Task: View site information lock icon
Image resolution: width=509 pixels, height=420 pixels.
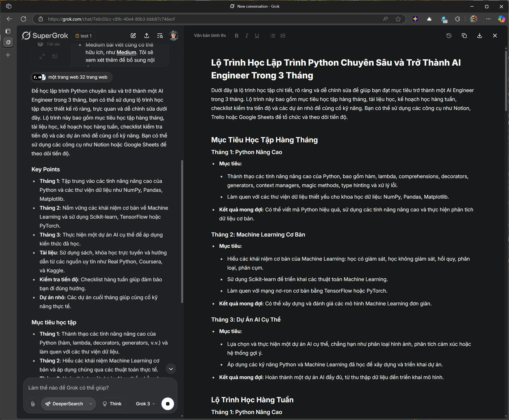Action: [x=41, y=19]
